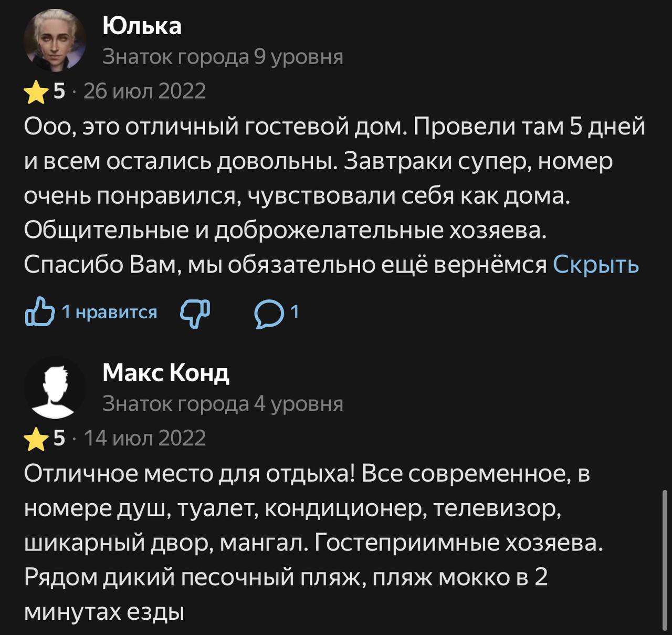
Task: Click the '1 нравится' like counter
Action: point(109,312)
